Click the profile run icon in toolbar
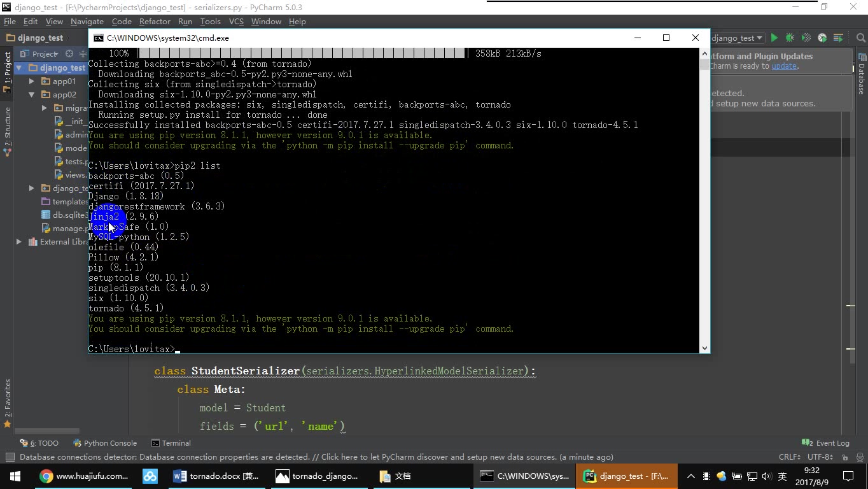 point(822,38)
